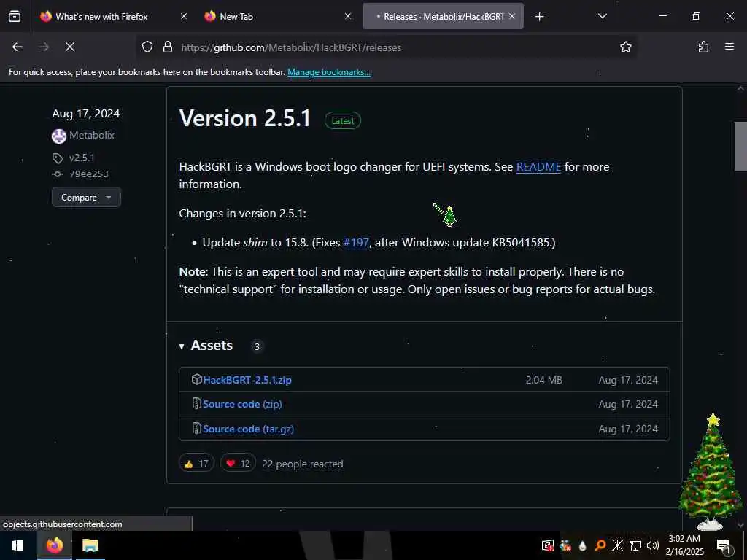Screen dimensions: 747x560
Task: Download Source code (zip)
Action: (x=242, y=404)
